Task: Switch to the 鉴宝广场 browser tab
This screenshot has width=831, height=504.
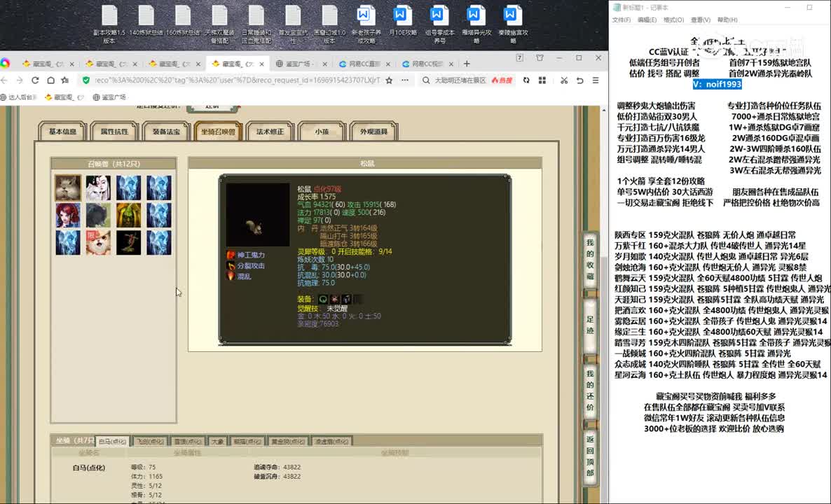Action: coord(301,64)
